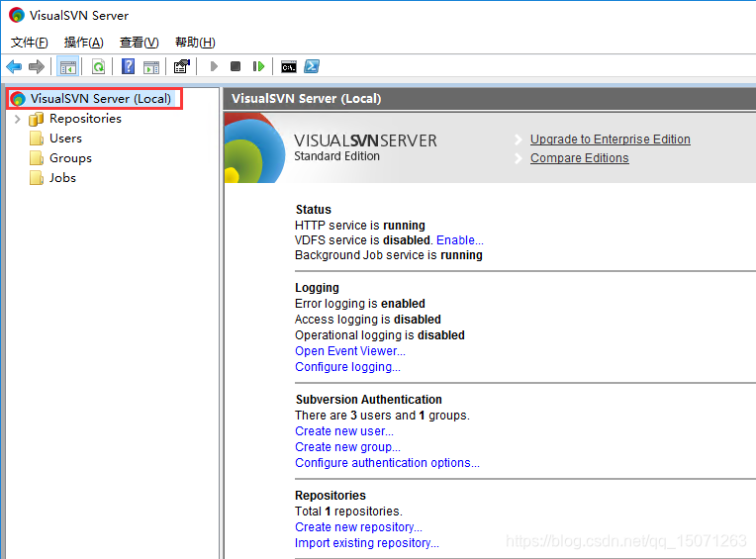756x559 pixels.
Task: Click Open Event Viewer... link
Action: pos(350,351)
